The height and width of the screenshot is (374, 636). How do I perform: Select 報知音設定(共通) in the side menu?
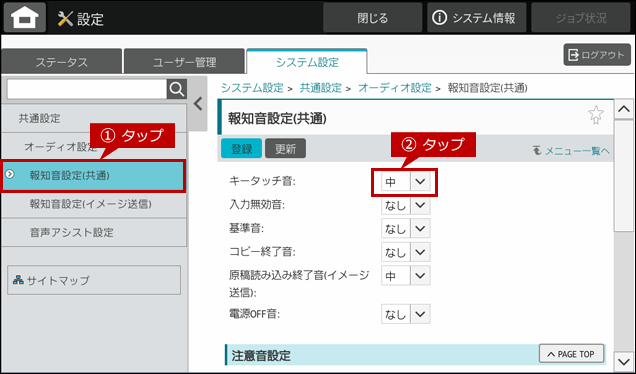click(x=94, y=175)
